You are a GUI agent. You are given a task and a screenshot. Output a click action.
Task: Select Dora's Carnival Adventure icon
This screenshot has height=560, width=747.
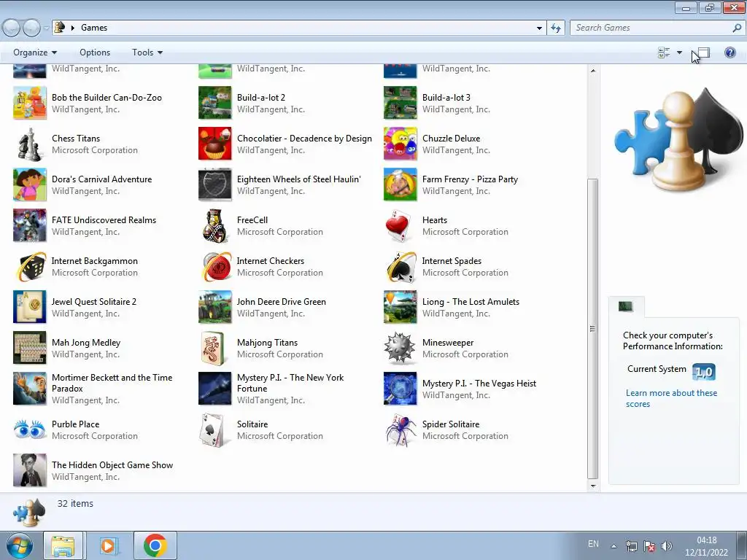29,185
